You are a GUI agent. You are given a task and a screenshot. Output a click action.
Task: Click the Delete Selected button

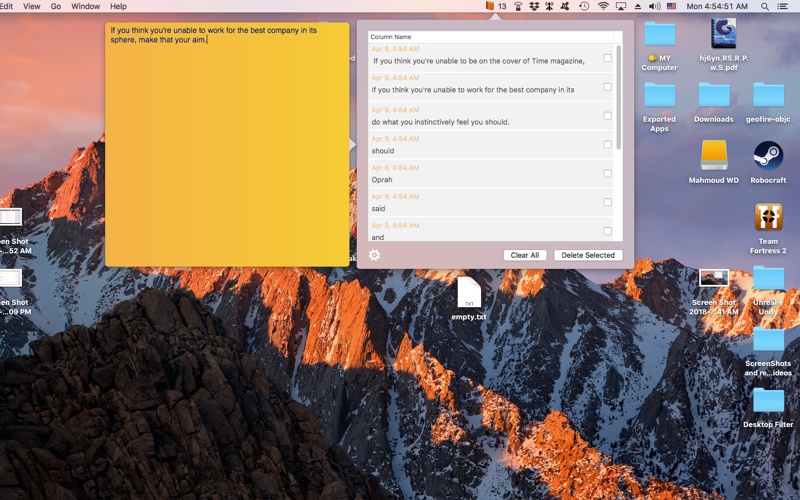[588, 255]
